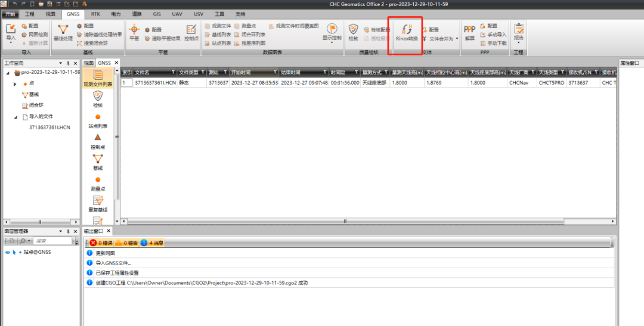644x326 pixels.
Task: Click 手动下载 in the PPP group
Action: (x=493, y=43)
